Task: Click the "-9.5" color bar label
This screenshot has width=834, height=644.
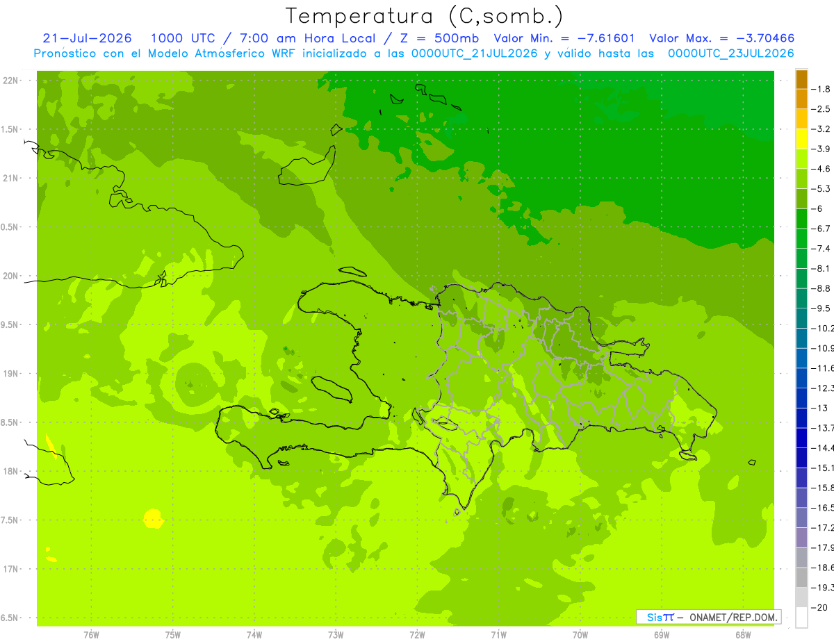Action: (821, 308)
